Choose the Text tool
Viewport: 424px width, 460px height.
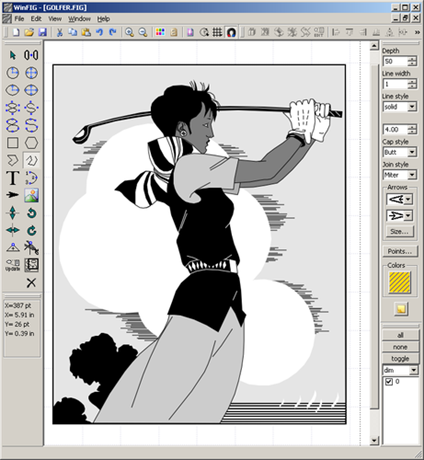click(13, 178)
